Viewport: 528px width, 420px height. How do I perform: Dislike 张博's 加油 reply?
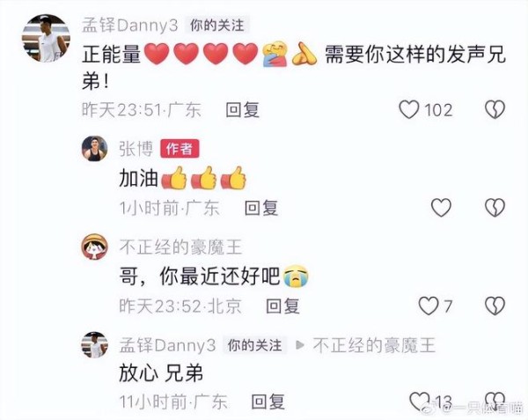495,207
